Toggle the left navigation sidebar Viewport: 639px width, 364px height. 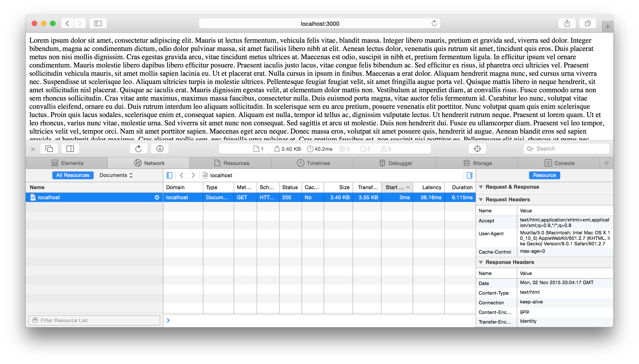(x=169, y=176)
